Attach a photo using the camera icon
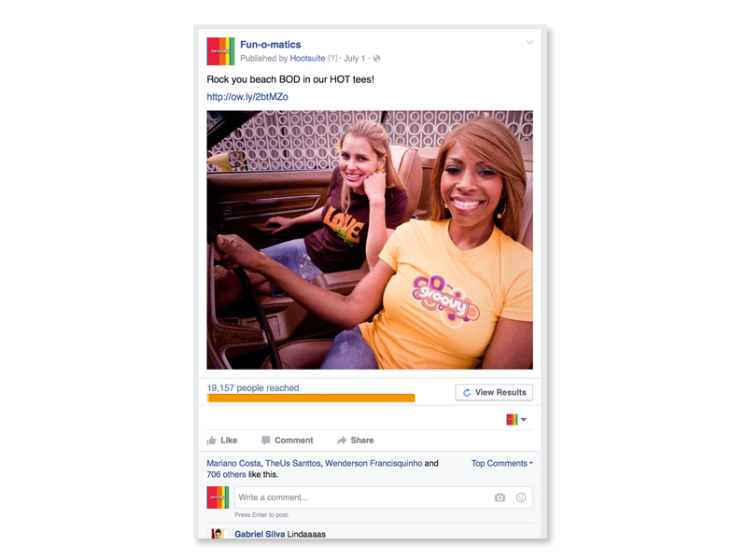The image size is (747, 560). tap(500, 497)
